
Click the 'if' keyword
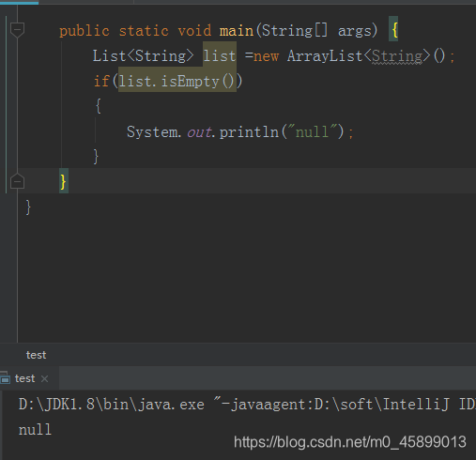click(101, 82)
